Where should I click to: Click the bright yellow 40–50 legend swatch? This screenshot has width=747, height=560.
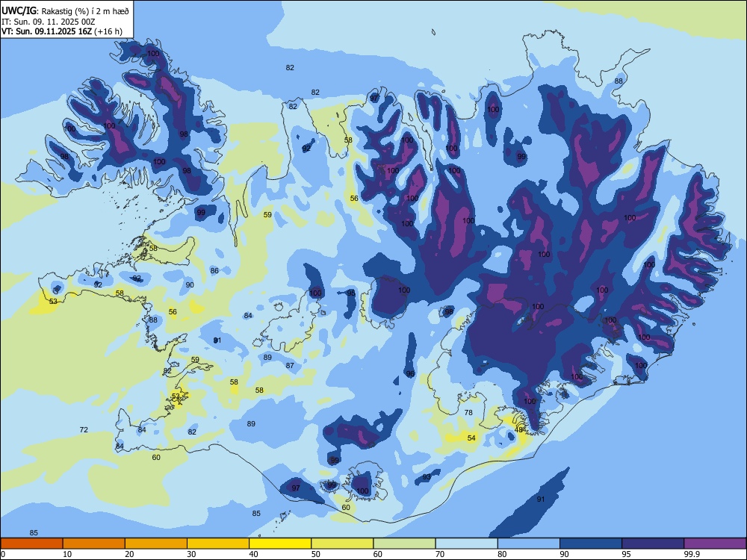click(x=280, y=544)
